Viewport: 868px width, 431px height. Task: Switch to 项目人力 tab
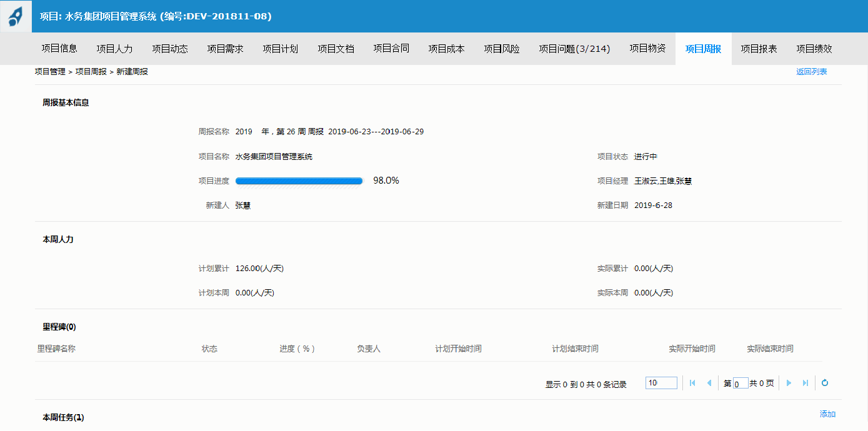114,49
